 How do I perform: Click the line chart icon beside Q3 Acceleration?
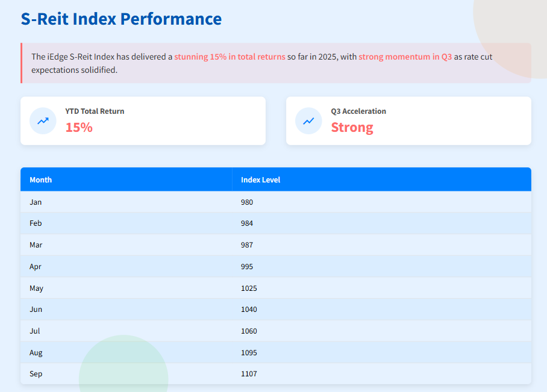[x=308, y=121]
